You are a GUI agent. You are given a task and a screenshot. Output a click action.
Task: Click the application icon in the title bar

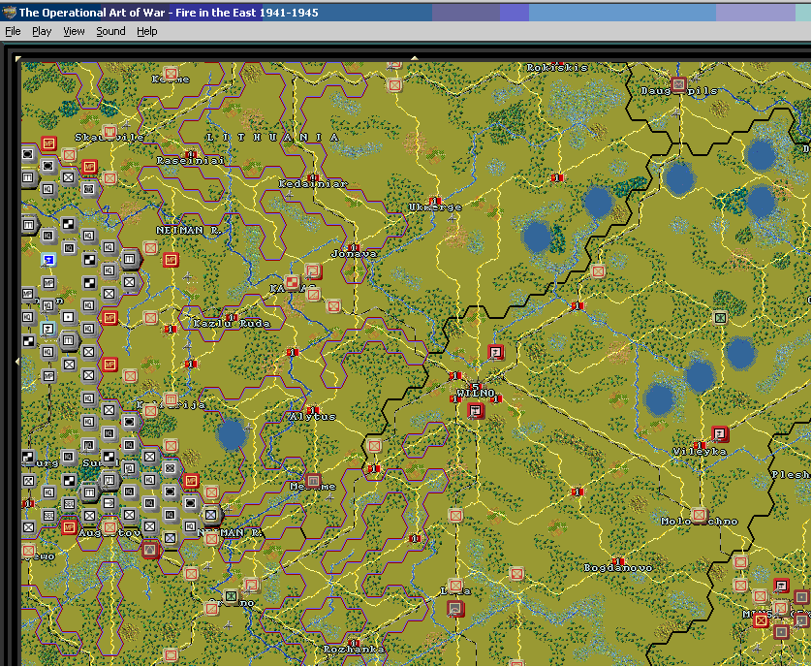tap(10, 12)
